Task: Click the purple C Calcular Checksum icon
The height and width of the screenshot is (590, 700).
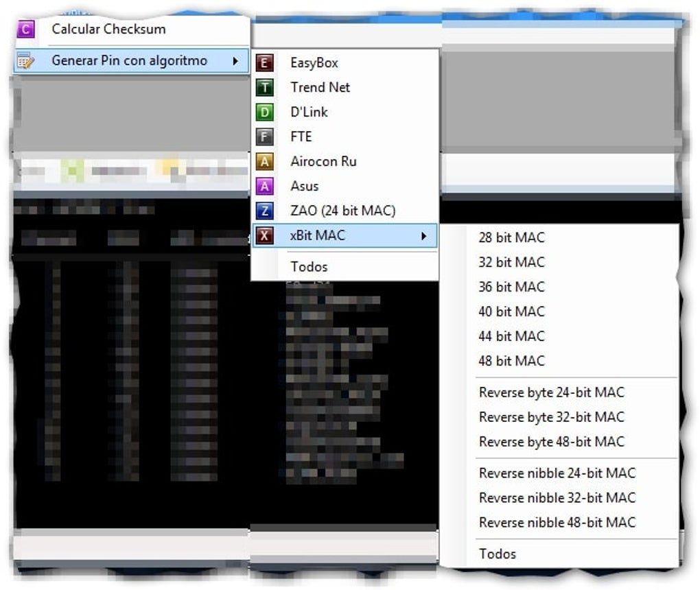Action: click(25, 29)
